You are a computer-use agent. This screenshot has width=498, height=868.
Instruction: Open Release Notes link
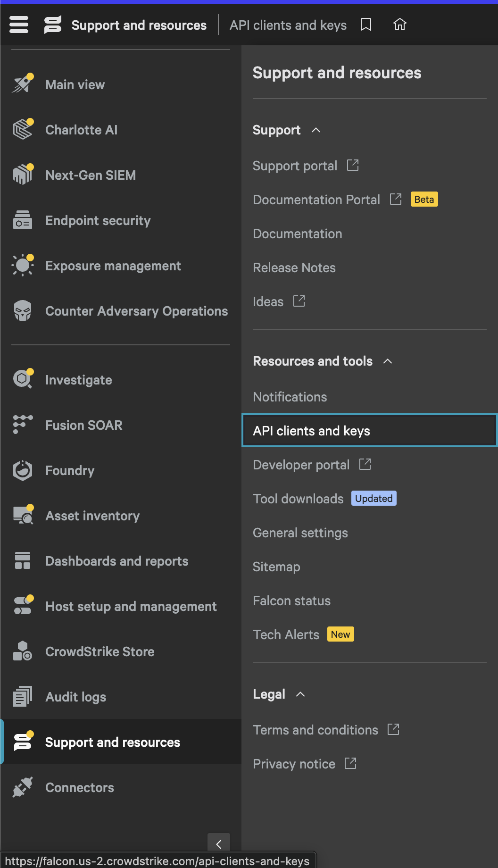294,268
